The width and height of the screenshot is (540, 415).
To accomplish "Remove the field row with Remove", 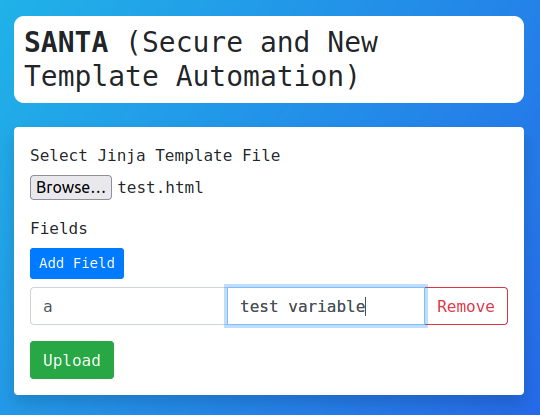I will [466, 306].
